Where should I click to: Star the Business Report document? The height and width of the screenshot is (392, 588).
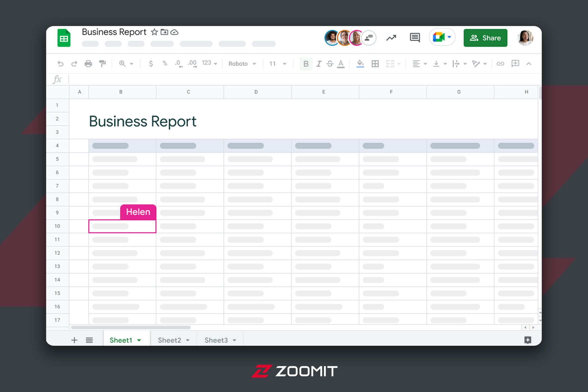coord(154,32)
